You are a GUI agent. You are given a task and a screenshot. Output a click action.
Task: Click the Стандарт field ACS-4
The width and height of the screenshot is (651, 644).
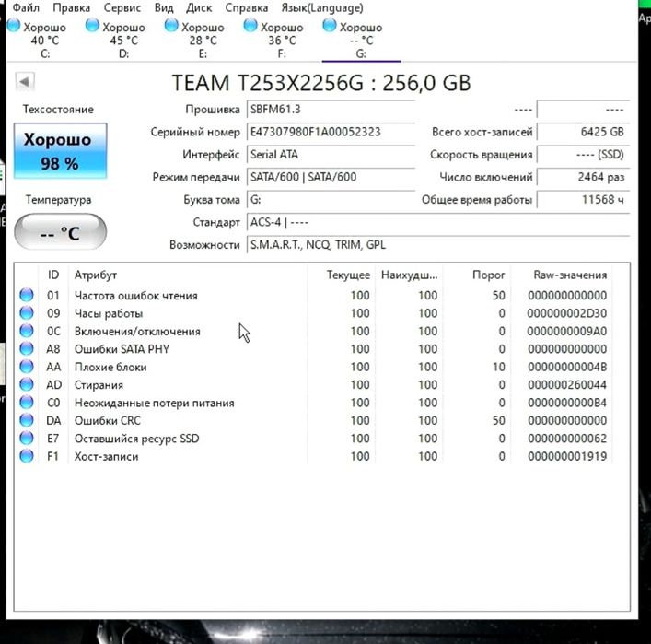click(x=438, y=222)
